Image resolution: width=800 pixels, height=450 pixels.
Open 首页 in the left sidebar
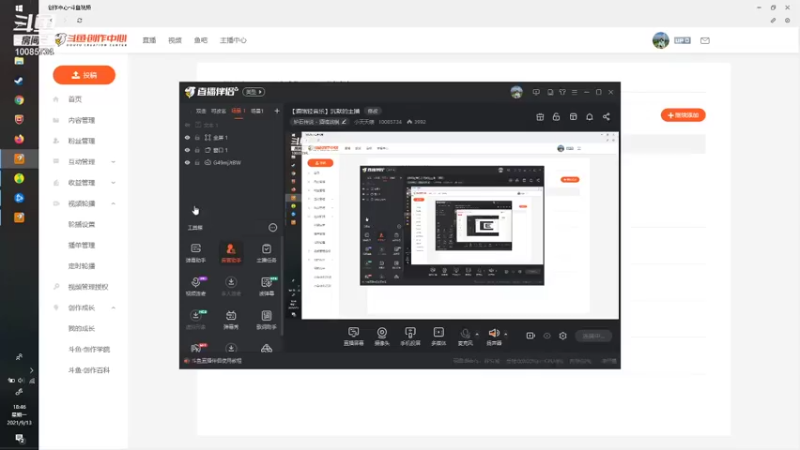click(75, 99)
